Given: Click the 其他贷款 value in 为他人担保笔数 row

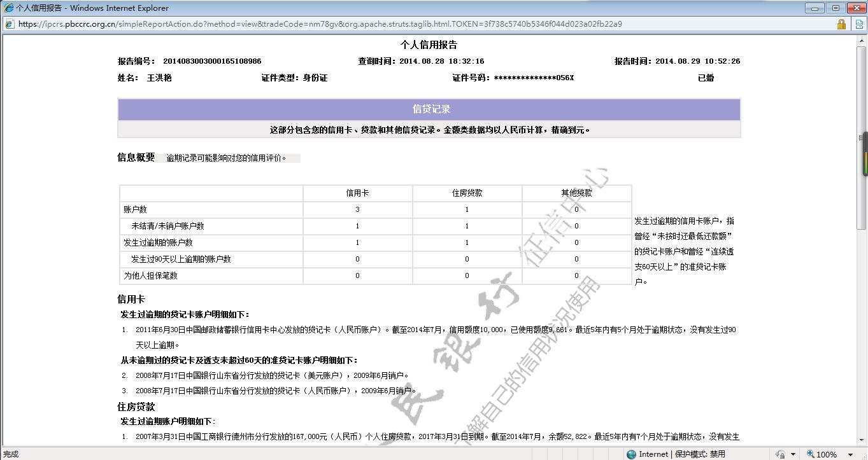Looking at the screenshot, I should [x=576, y=276].
